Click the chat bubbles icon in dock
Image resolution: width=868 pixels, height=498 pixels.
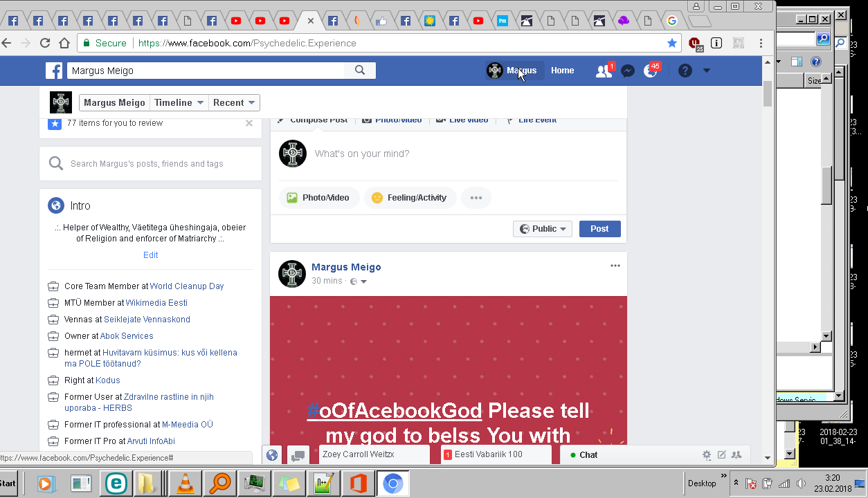298,455
